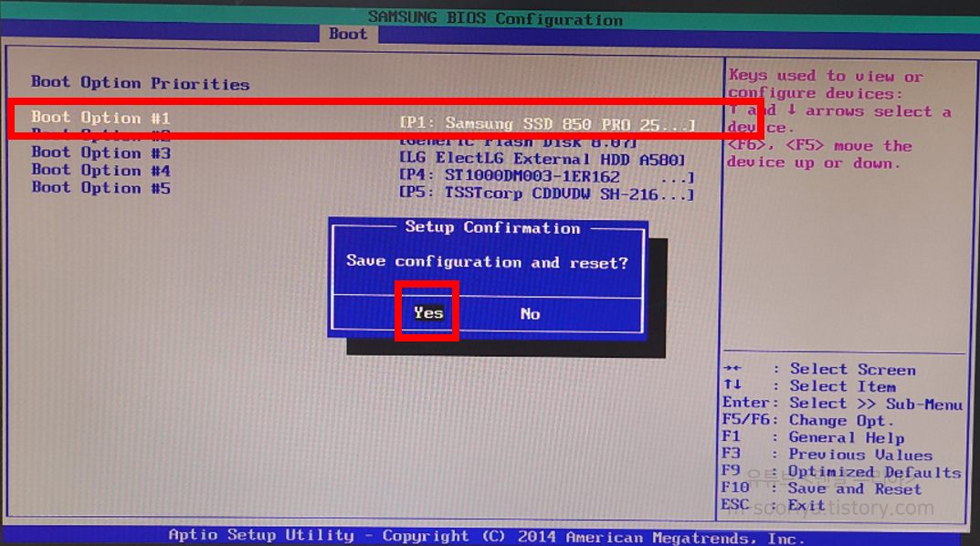Viewport: 980px width, 546px height.
Task: Click the LG External HDD A580 value
Action: (x=543, y=159)
